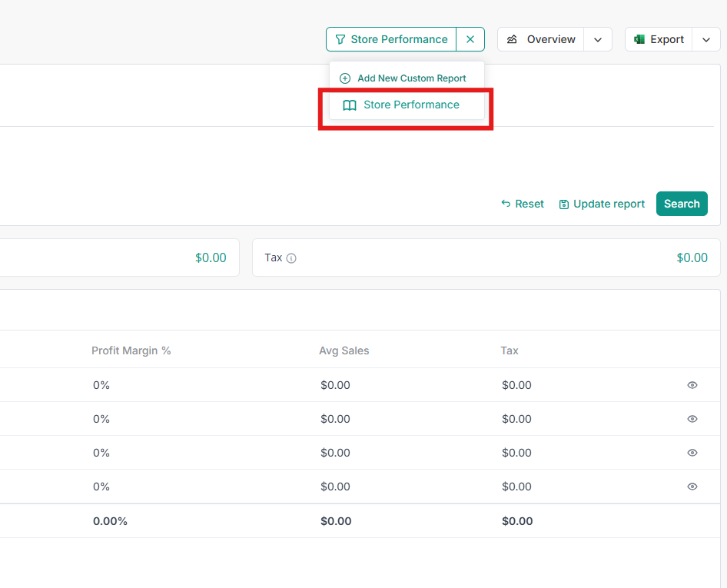View details of the first table row
The image size is (727, 588).
click(x=692, y=385)
